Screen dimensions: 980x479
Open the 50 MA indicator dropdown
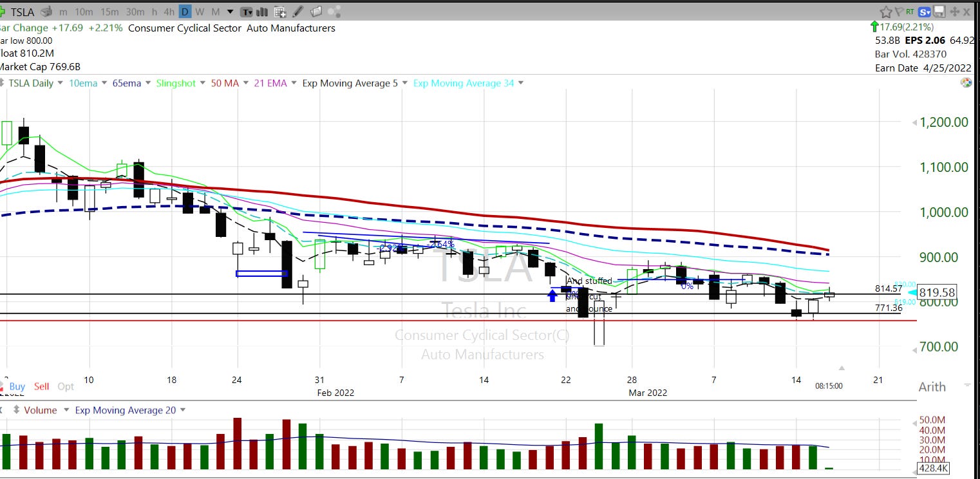coord(246,83)
